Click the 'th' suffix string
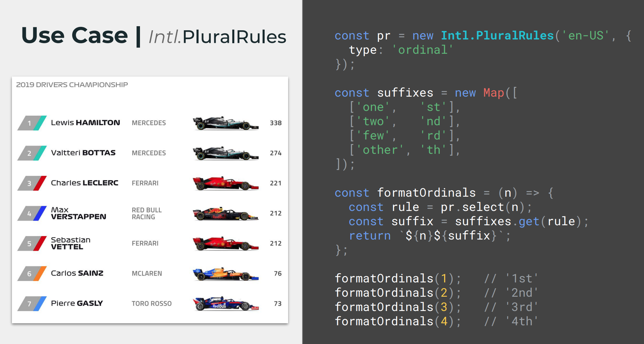 434,150
